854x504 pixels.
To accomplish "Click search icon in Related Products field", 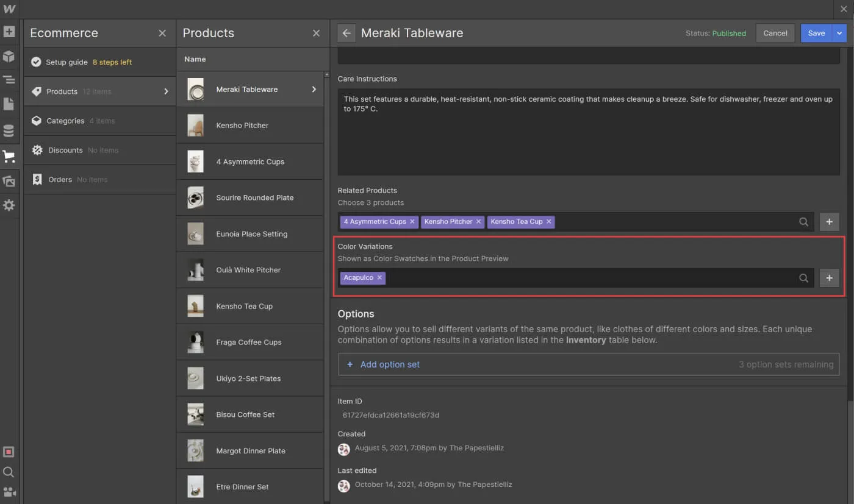I will pos(804,222).
